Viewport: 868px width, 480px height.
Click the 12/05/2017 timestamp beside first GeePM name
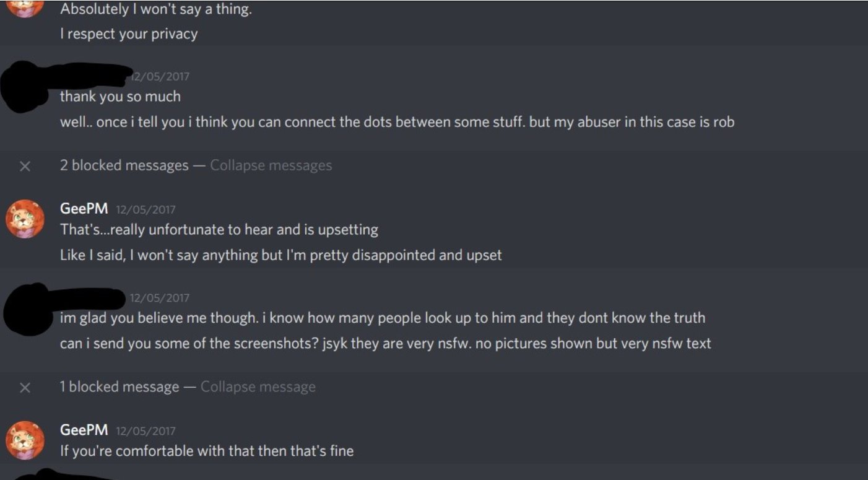[x=145, y=209]
